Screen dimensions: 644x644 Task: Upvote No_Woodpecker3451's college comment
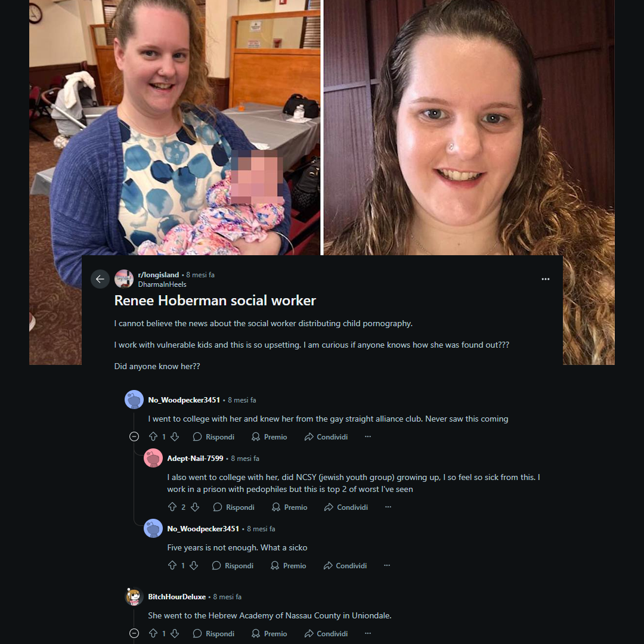(x=153, y=436)
